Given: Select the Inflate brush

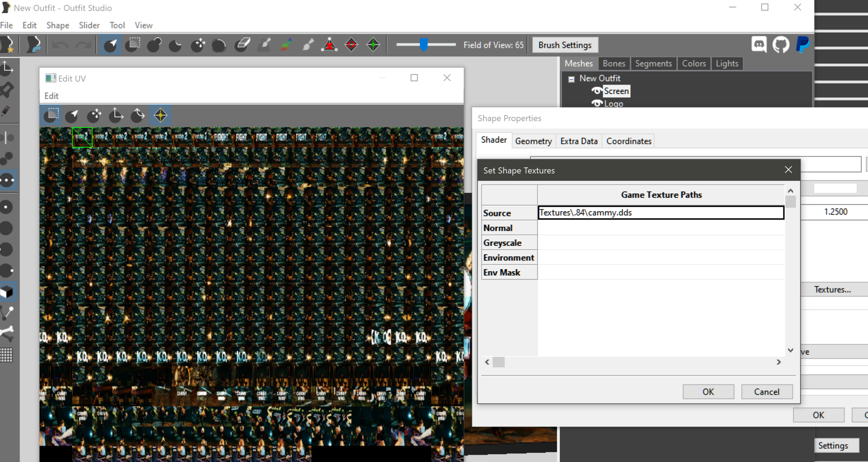Looking at the screenshot, I should pos(155,45).
